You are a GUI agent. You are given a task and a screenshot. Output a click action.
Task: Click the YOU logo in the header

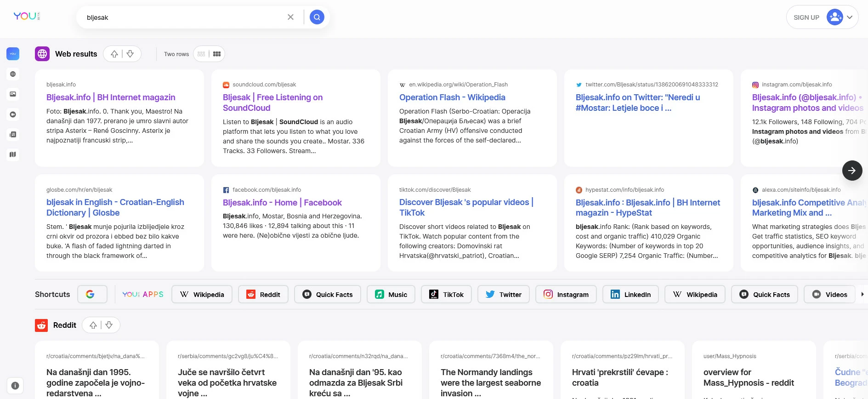pyautogui.click(x=27, y=16)
